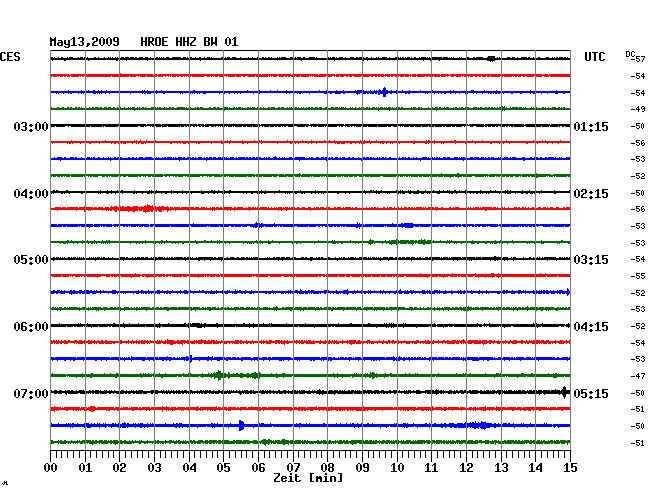Click the date label May13,2009
Viewport: 650px width, 494px height.
pyautogui.click(x=84, y=42)
